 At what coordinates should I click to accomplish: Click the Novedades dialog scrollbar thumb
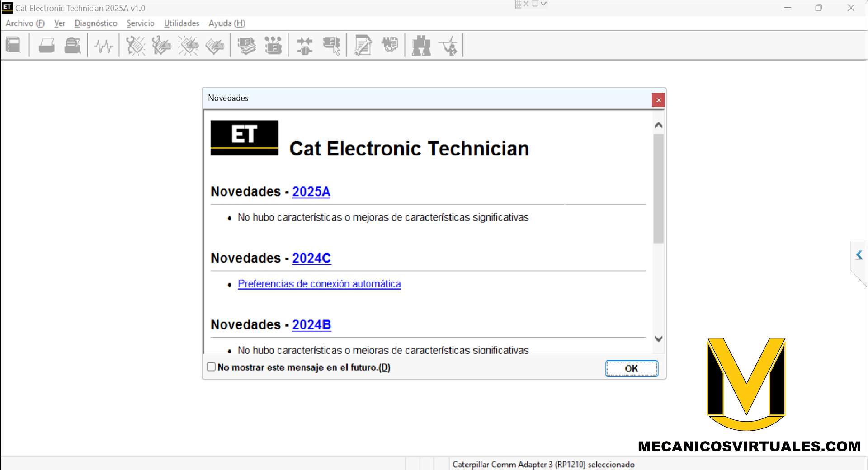pos(658,188)
